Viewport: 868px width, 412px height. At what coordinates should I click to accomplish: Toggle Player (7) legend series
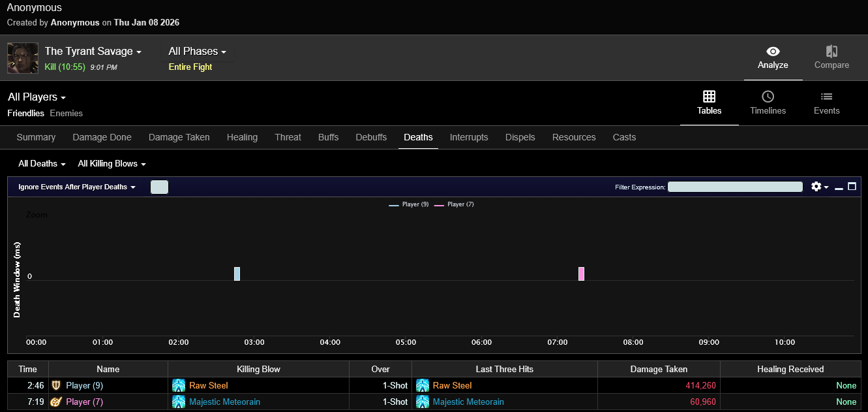tap(455, 204)
